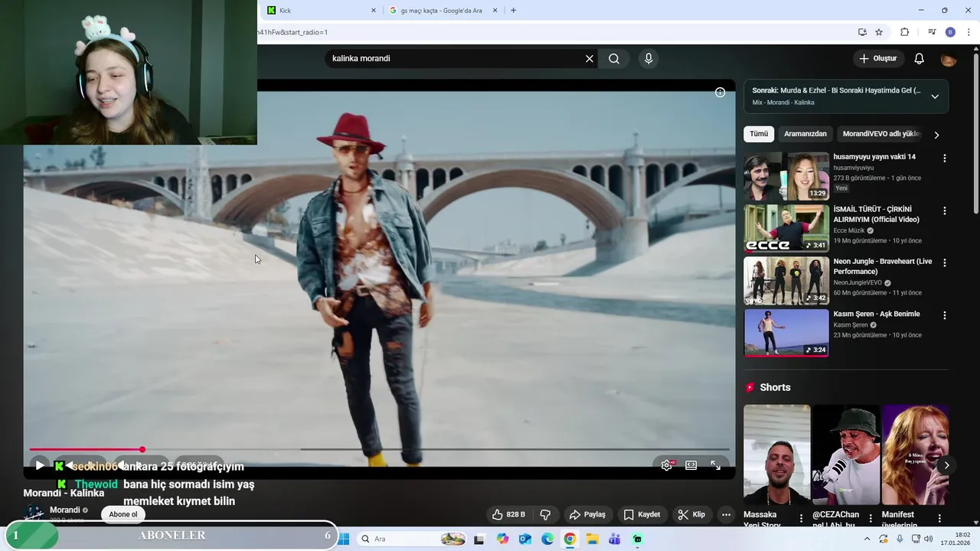Start voice search with the microphone icon

click(x=648, y=59)
